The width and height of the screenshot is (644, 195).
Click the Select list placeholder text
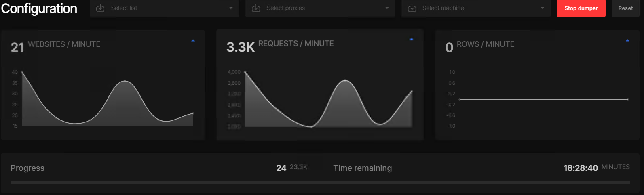click(x=124, y=8)
